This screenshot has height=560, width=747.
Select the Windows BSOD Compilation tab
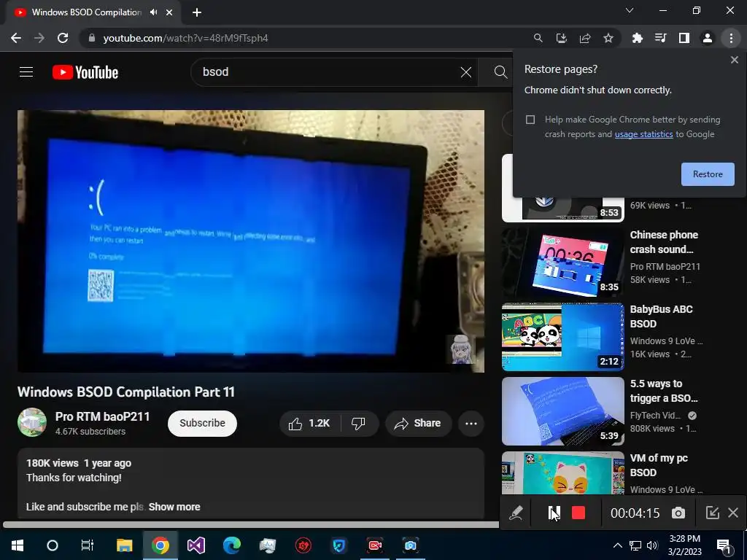86,12
